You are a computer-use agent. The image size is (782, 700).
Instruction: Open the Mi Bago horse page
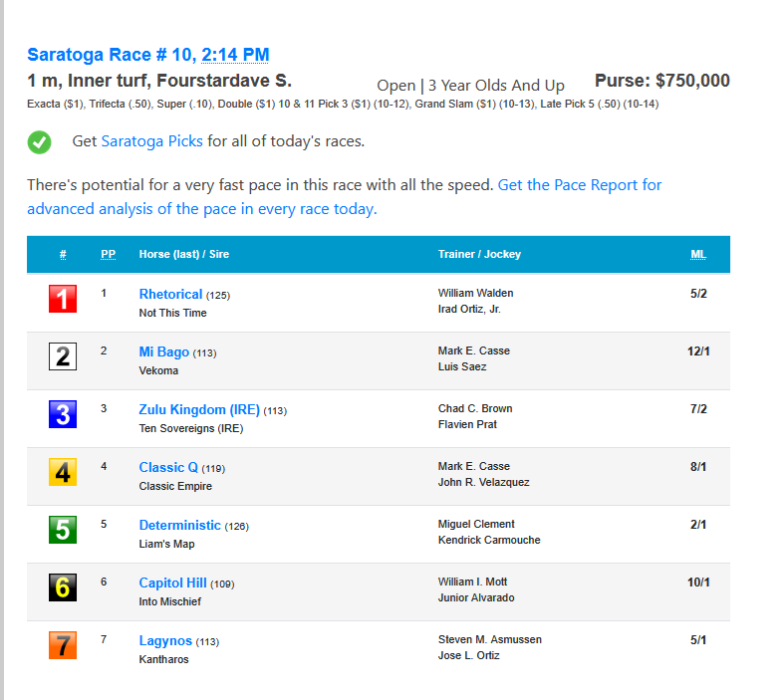point(164,352)
